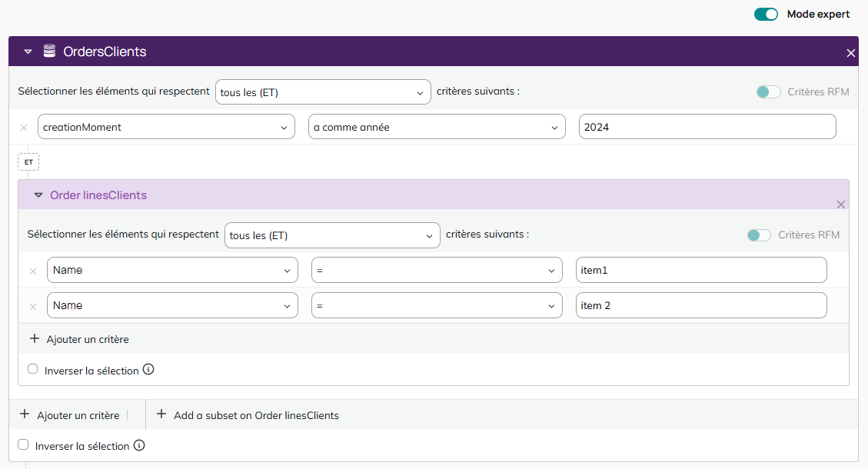Image resolution: width=868 pixels, height=469 pixels.
Task: Open the creationMoment field dropdown
Action: (x=166, y=127)
